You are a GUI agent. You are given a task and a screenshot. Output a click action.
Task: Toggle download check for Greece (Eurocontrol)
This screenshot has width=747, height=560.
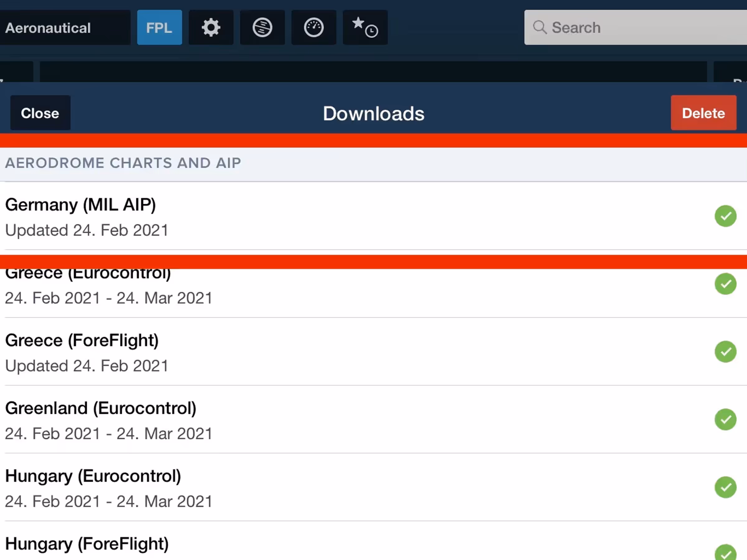(x=725, y=284)
